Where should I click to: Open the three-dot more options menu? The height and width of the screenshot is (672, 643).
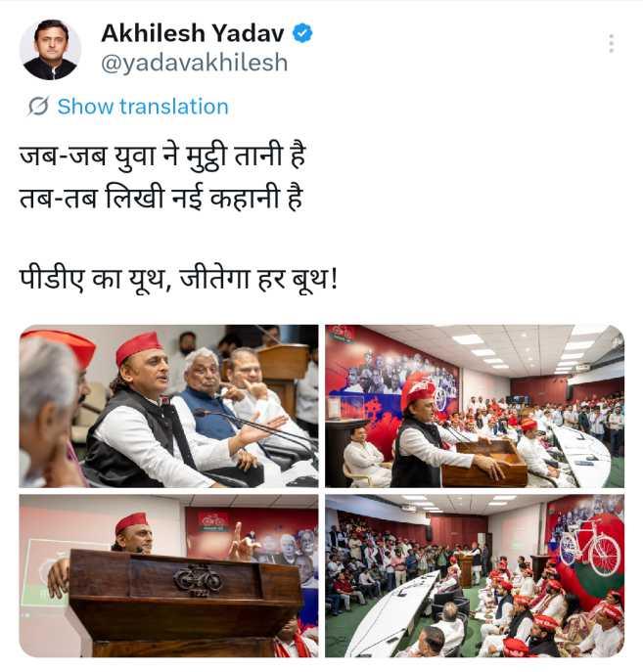612,43
